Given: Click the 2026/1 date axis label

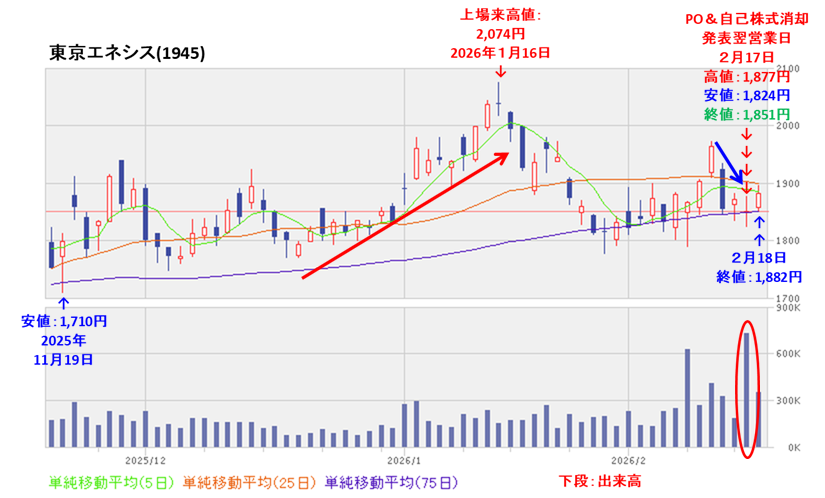Looking at the screenshot, I should pyautogui.click(x=404, y=460).
